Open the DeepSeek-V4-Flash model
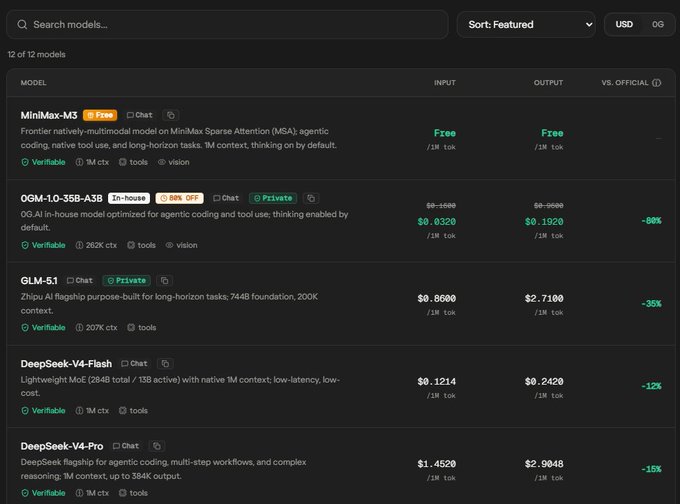The image size is (680, 504). click(66, 363)
